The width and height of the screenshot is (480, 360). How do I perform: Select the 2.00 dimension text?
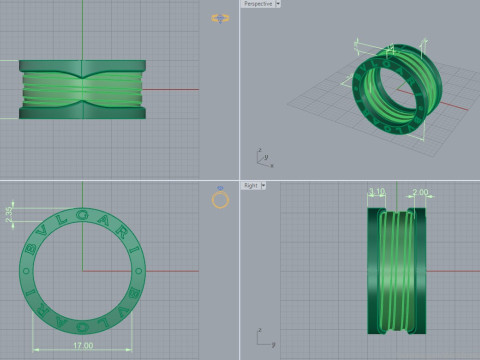(420, 192)
